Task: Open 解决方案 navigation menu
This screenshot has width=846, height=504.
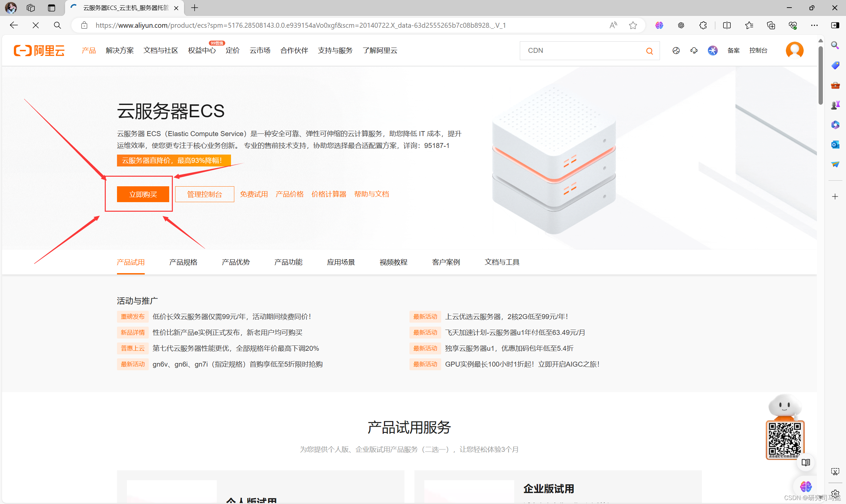Action: coord(120,51)
